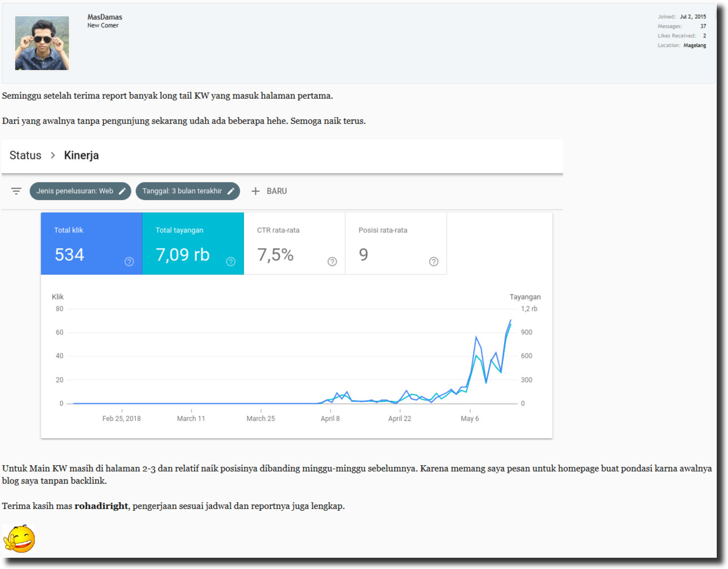
Task: Click the April 8 axis label
Action: click(x=330, y=419)
